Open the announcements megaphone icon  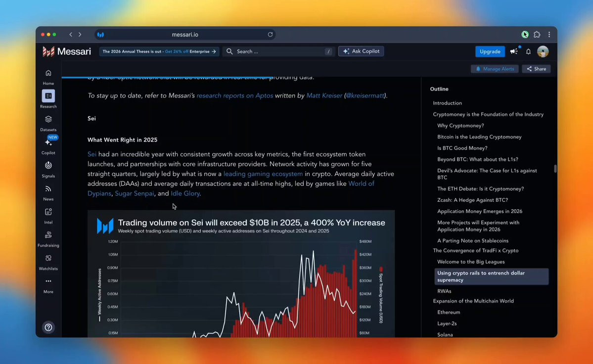[x=514, y=51]
